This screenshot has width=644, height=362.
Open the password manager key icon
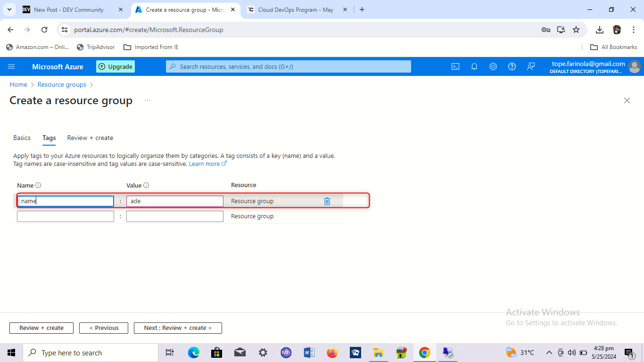[x=546, y=30]
